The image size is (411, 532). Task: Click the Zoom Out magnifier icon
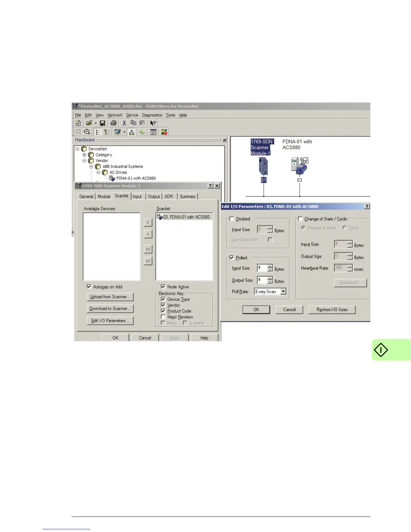87,132
